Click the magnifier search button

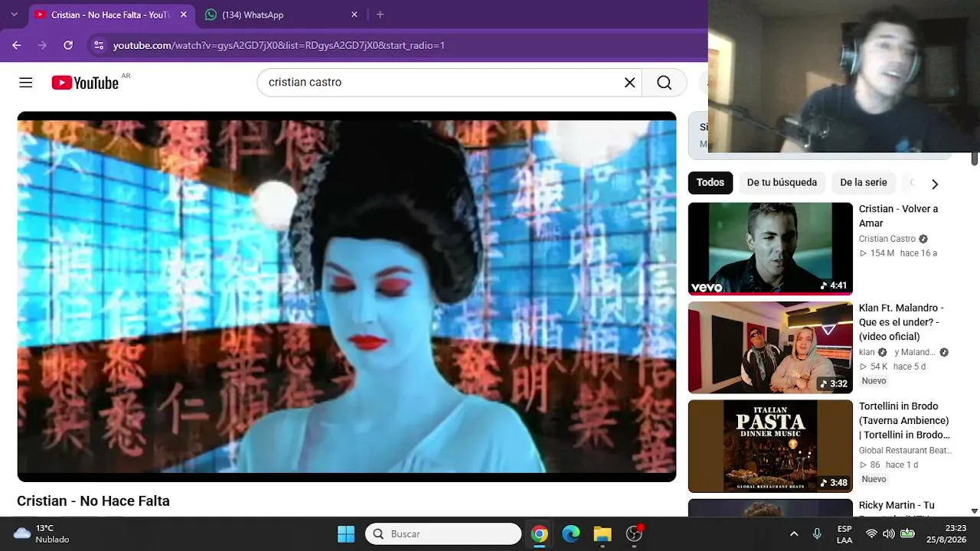pyautogui.click(x=664, y=83)
